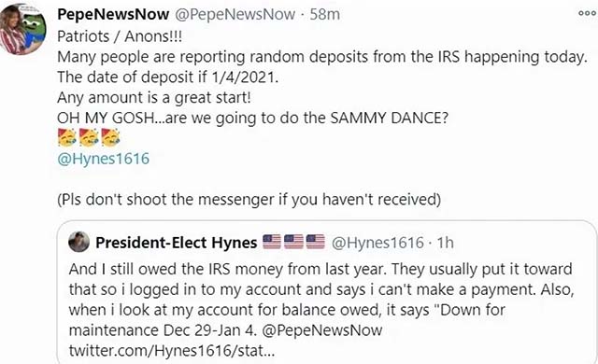Open the twitter.com/Hynes1616/stat… link
Viewport: 598px width, 364px height.
click(x=172, y=350)
